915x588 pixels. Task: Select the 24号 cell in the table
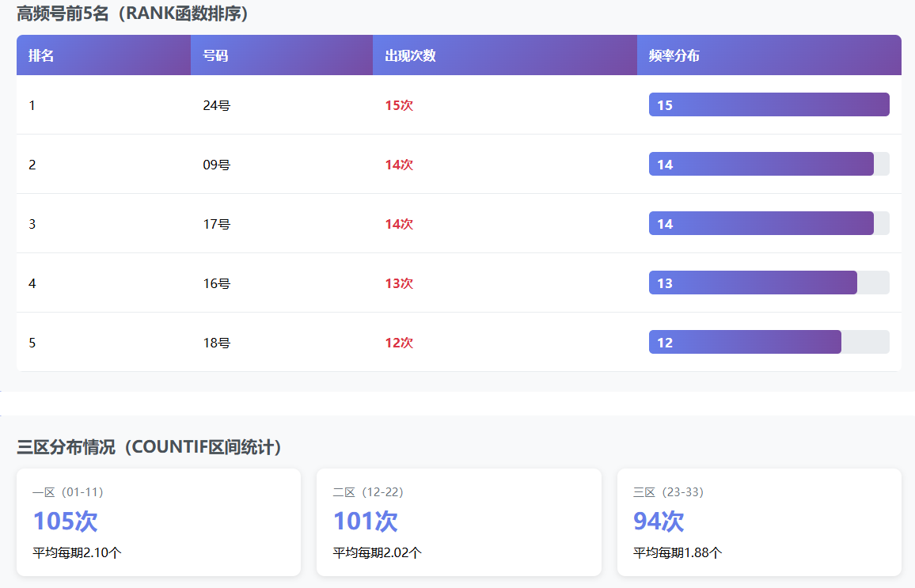[216, 105]
